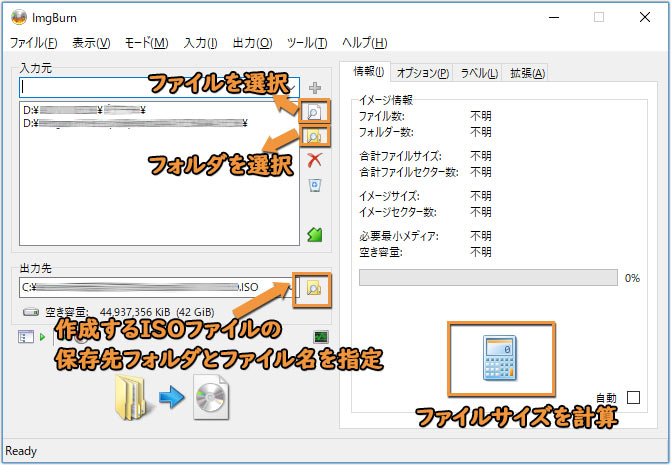Click the Ready status bar text
Image resolution: width=671 pixels, height=465 pixels.
21,451
